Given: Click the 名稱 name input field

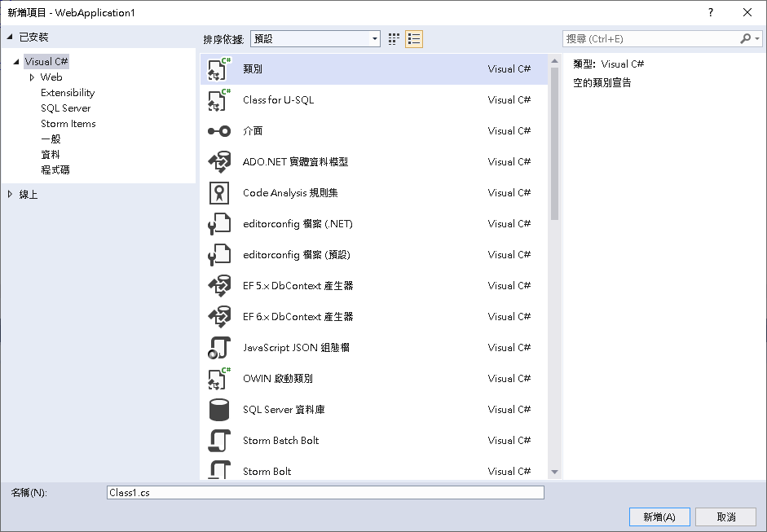Looking at the screenshot, I should 325,492.
